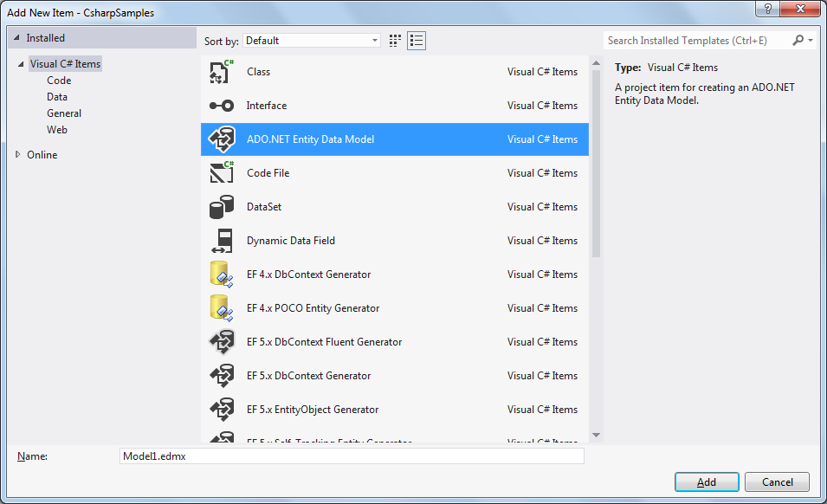Click the EF 4.x POCO Entity Generator icon
Viewport: 827px width, 504px height.
pyautogui.click(x=222, y=308)
